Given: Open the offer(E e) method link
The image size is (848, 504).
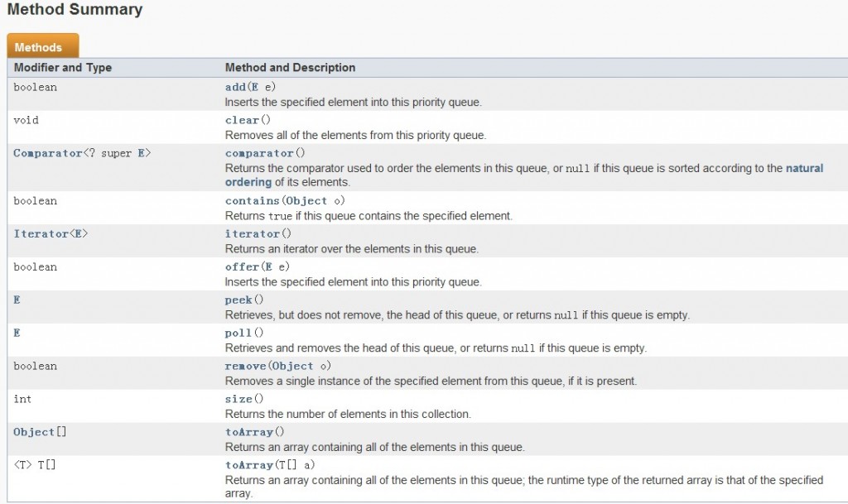Looking at the screenshot, I should coord(242,267).
